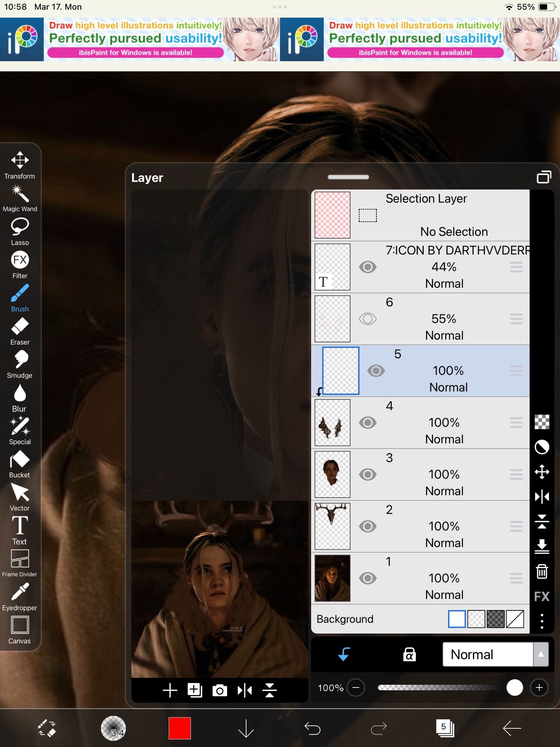Add a special layer with boxed plus
This screenshot has height=747, width=560.
click(x=195, y=691)
